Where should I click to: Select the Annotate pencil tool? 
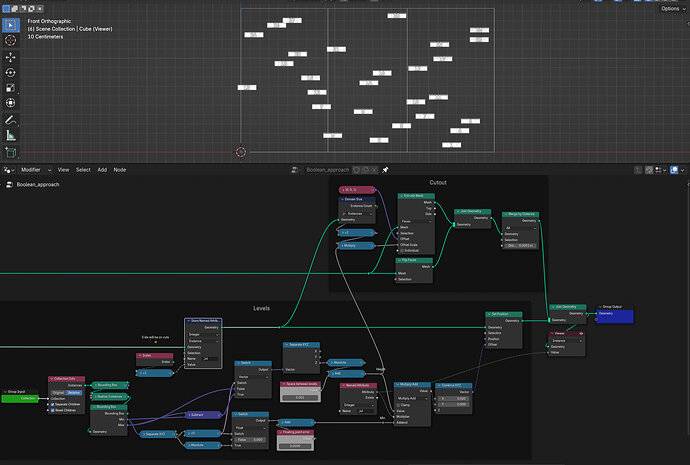(11, 120)
